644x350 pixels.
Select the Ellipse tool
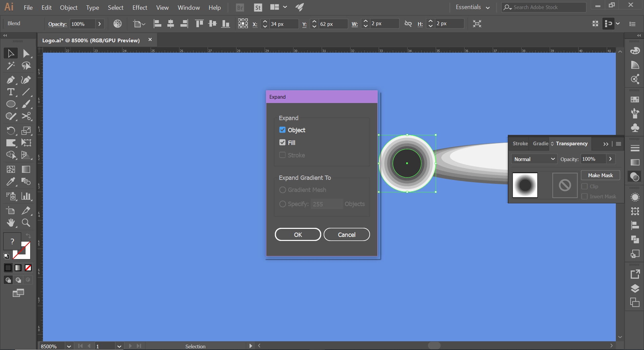pos(11,104)
